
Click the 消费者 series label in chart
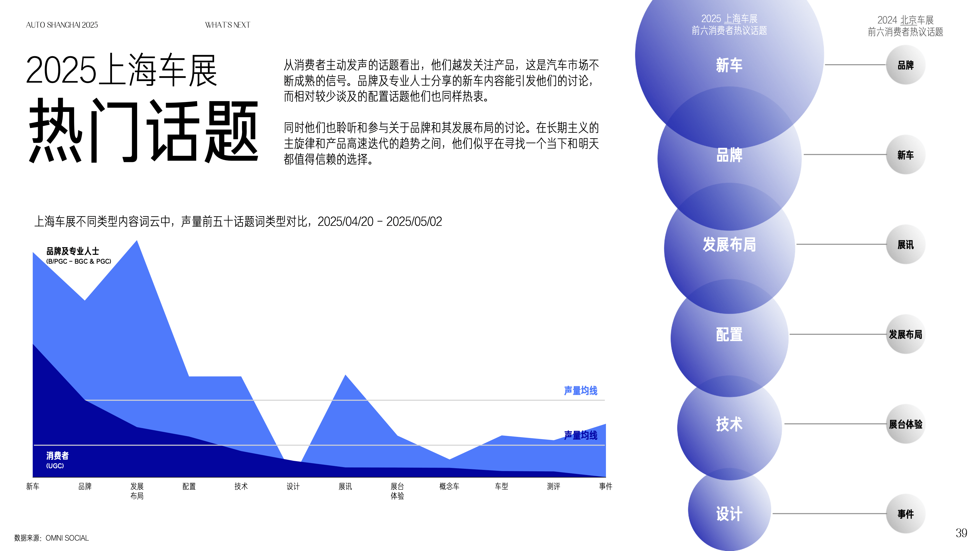tap(57, 455)
